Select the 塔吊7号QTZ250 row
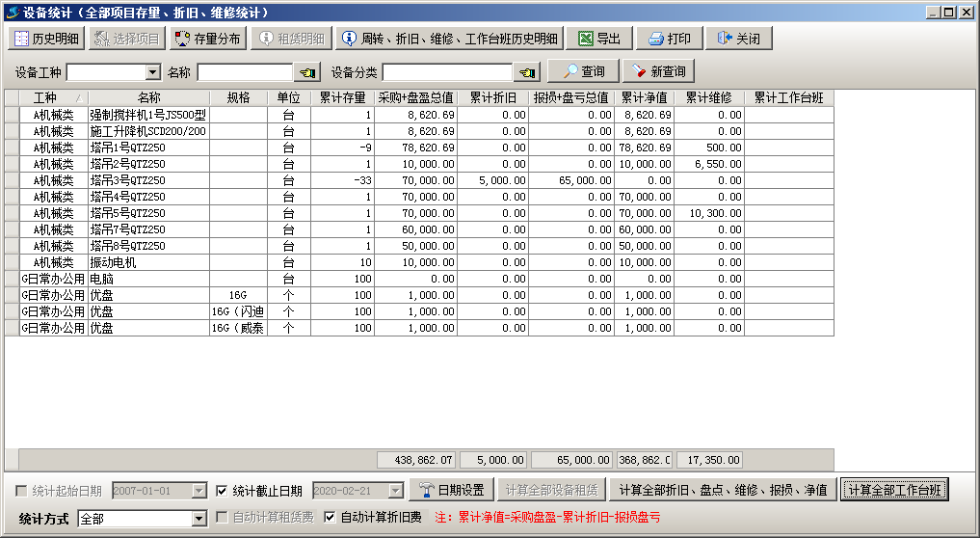This screenshot has height=538, width=980. click(x=419, y=229)
